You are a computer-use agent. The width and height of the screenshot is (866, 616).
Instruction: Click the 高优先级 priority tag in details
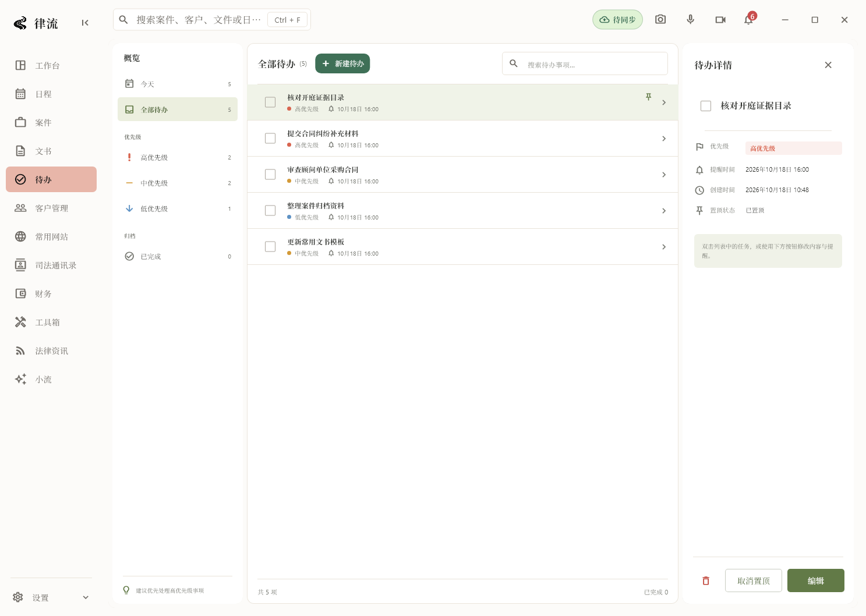[793, 148]
